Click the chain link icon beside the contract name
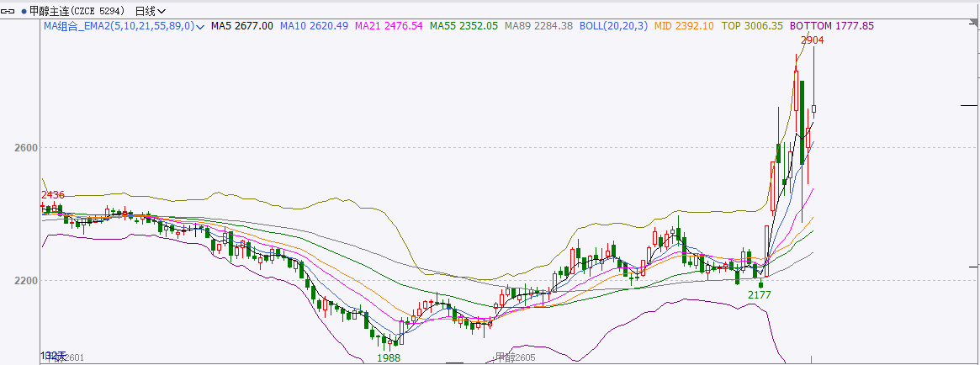Image resolution: width=980 pixels, height=365 pixels. (9, 11)
